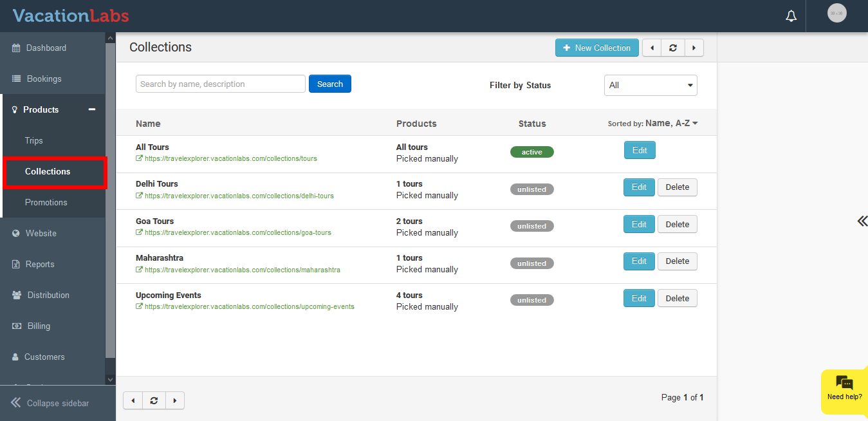
Task: Open the user profile avatar
Action: [x=836, y=14]
